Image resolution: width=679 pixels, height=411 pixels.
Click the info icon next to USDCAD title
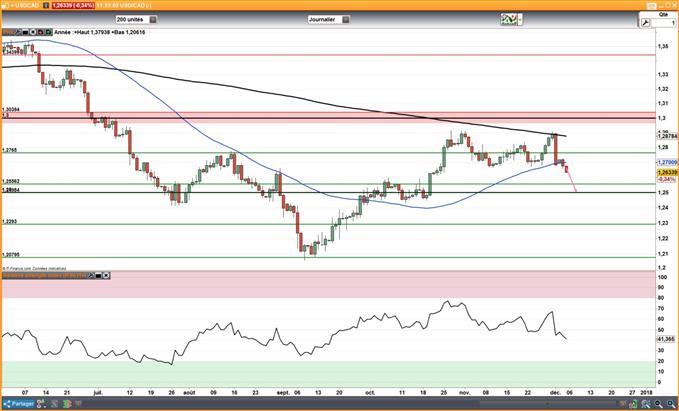[46, 5]
